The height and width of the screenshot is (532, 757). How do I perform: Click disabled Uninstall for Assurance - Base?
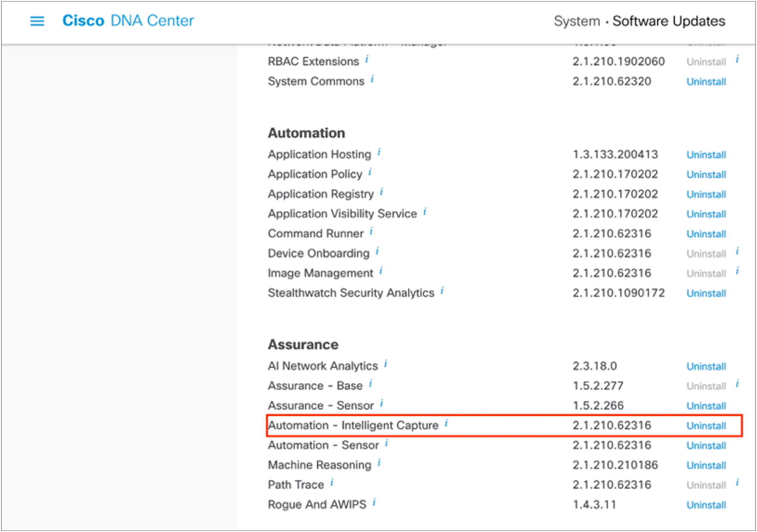coord(706,386)
